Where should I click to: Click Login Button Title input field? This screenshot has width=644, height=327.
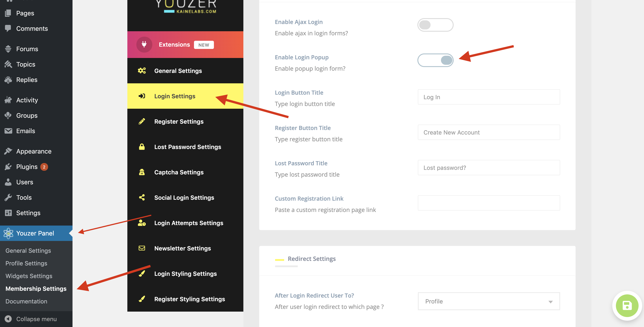point(489,96)
